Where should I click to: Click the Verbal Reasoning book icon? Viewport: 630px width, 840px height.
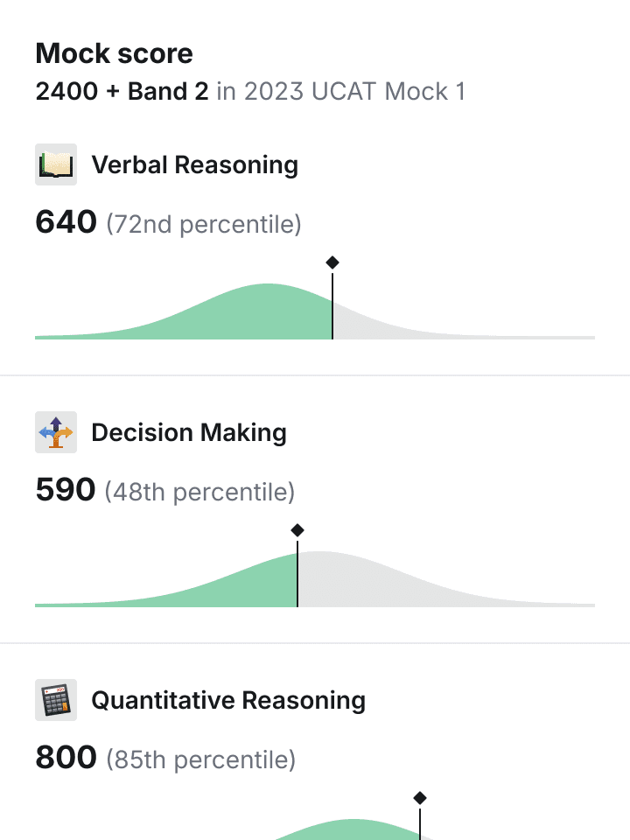pos(56,164)
